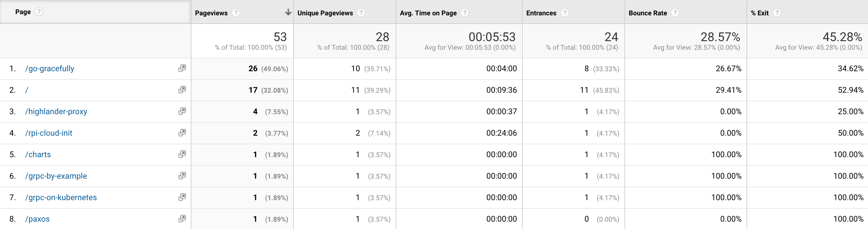This screenshot has width=868, height=229.
Task: Show help for the Entrances column
Action: click(564, 13)
